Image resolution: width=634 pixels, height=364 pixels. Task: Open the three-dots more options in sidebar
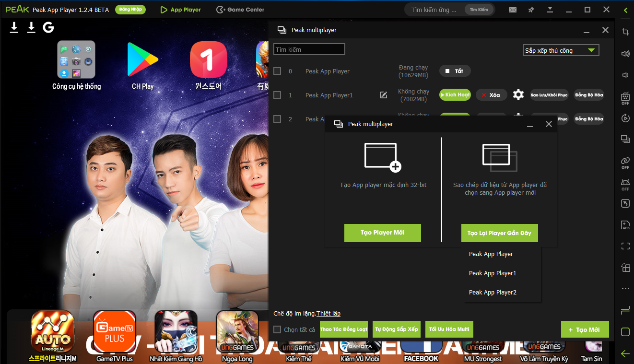[x=625, y=289]
